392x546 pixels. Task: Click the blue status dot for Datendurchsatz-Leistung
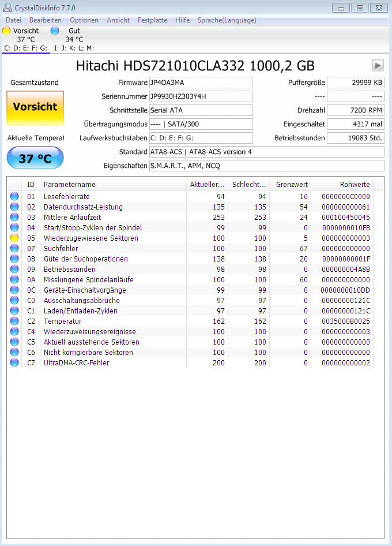14,207
